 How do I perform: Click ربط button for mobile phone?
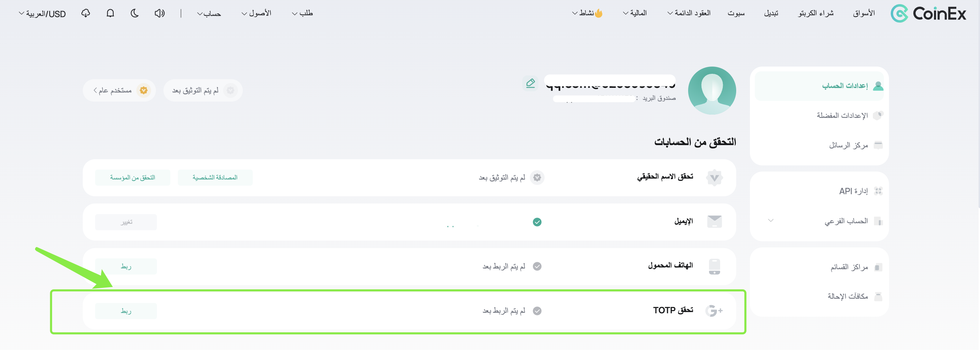click(126, 266)
